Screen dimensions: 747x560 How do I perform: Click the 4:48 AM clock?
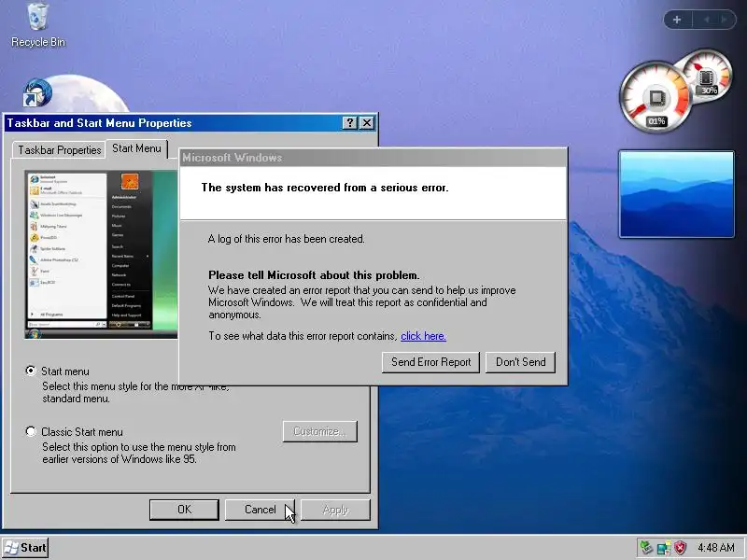716,548
